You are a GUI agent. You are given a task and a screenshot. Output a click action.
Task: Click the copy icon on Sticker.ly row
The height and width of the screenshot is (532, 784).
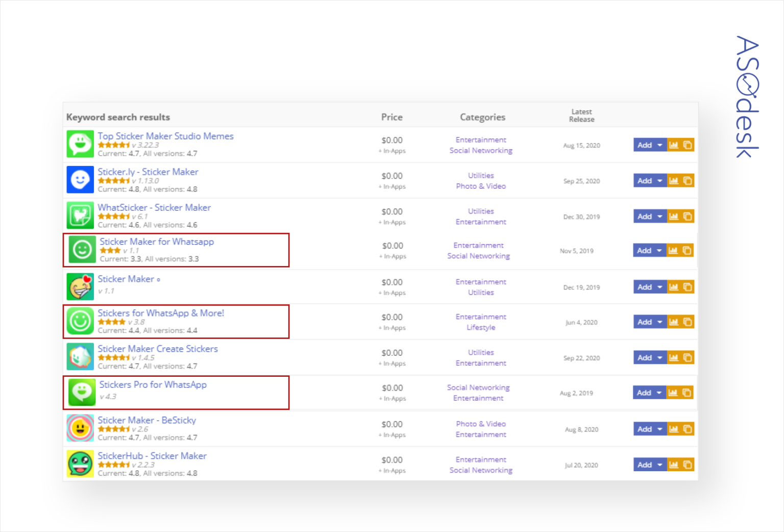coord(688,180)
